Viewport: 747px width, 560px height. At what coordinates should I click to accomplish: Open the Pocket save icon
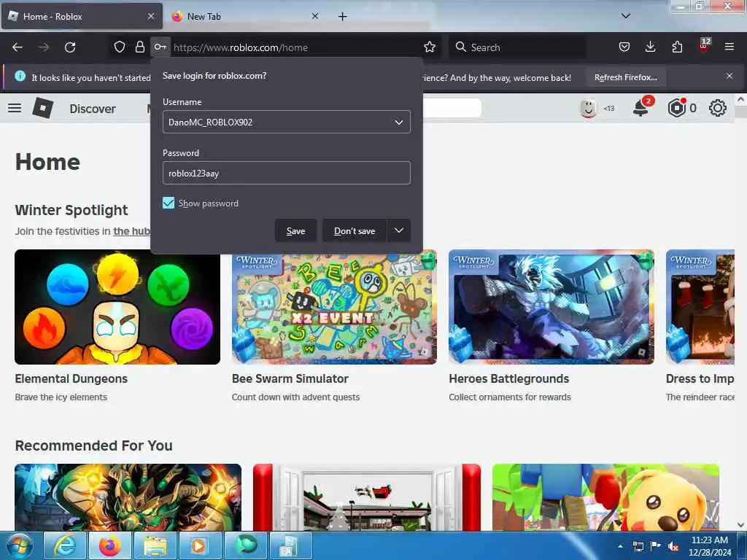[624, 47]
